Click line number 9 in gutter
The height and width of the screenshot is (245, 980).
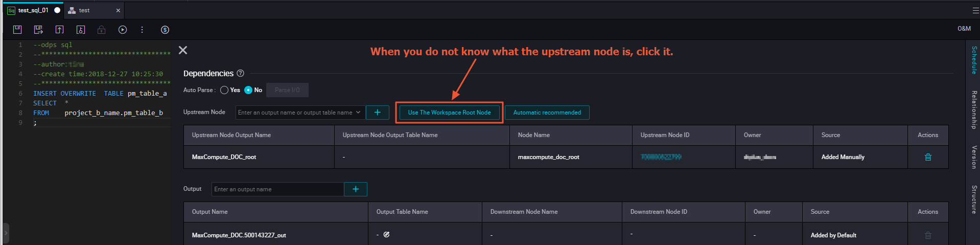pyautogui.click(x=20, y=123)
